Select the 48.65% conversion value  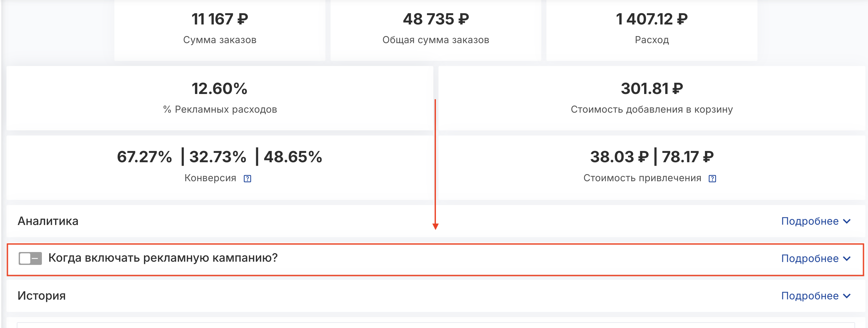coord(293,157)
